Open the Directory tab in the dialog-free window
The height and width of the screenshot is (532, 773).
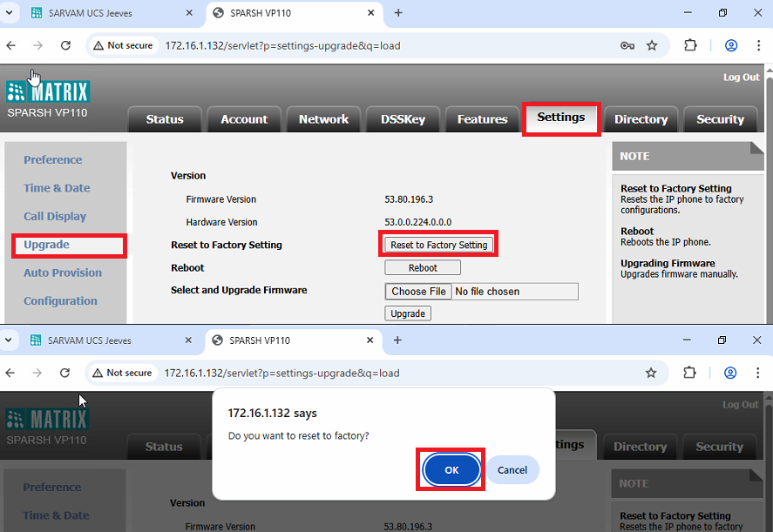click(641, 119)
